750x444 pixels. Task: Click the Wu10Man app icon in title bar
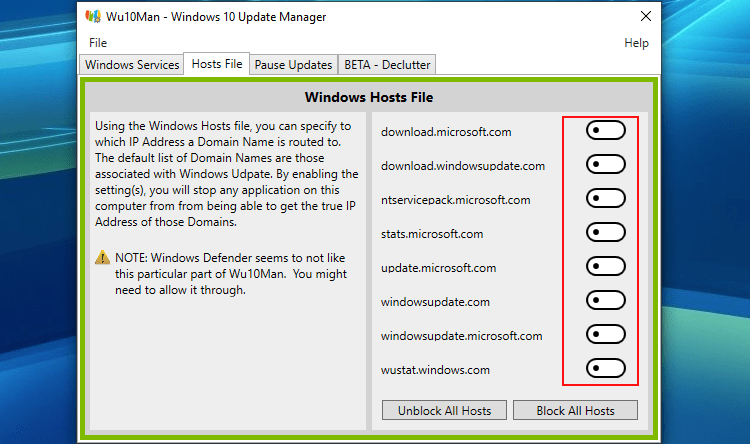93,16
